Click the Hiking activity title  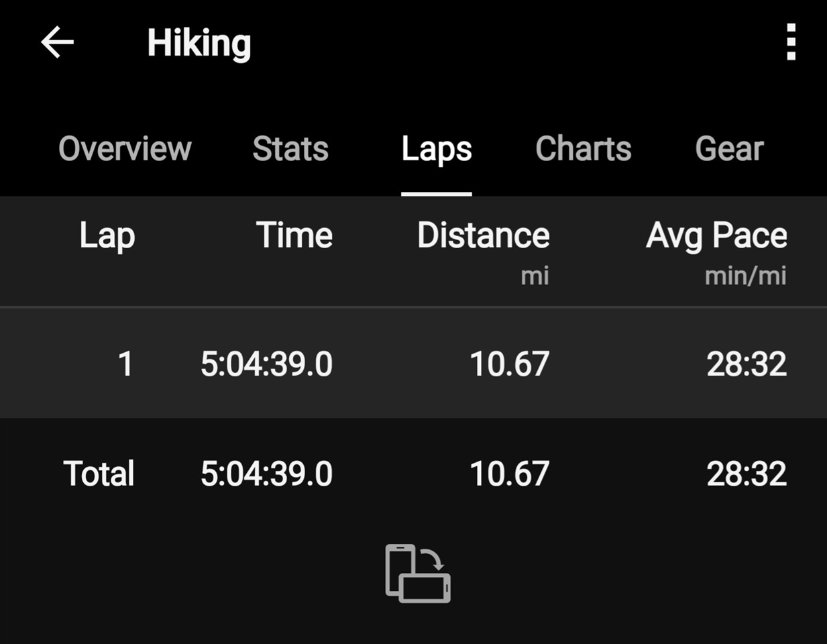pos(199,44)
